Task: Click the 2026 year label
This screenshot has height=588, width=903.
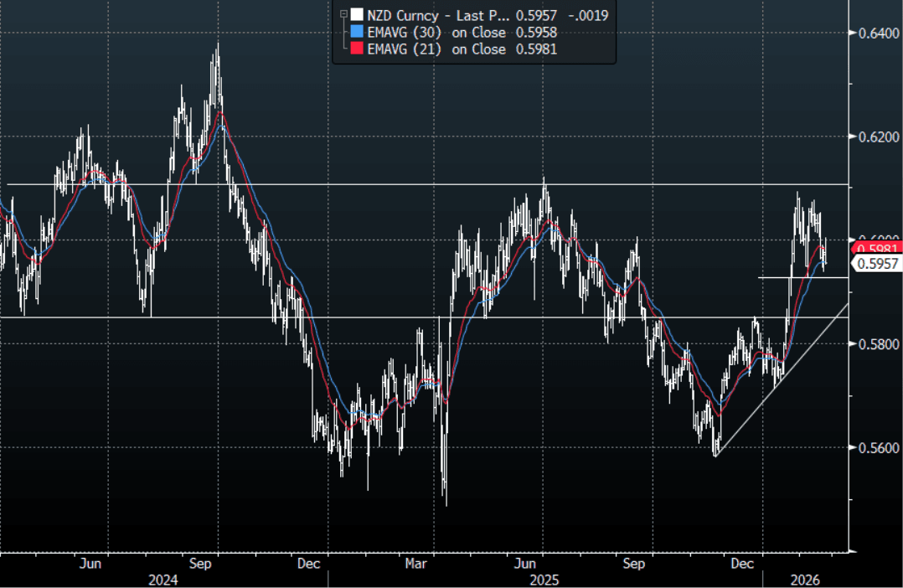Action: point(804,580)
